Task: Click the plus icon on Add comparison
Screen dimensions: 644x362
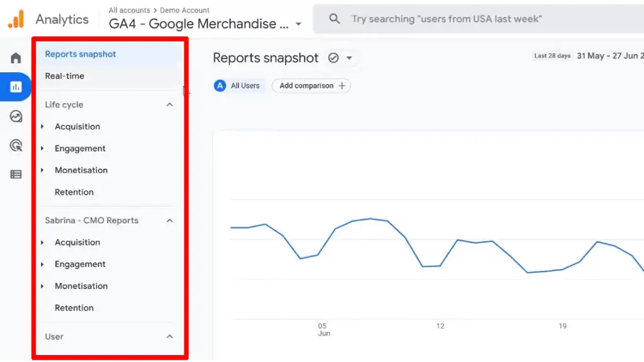Action: [x=341, y=85]
